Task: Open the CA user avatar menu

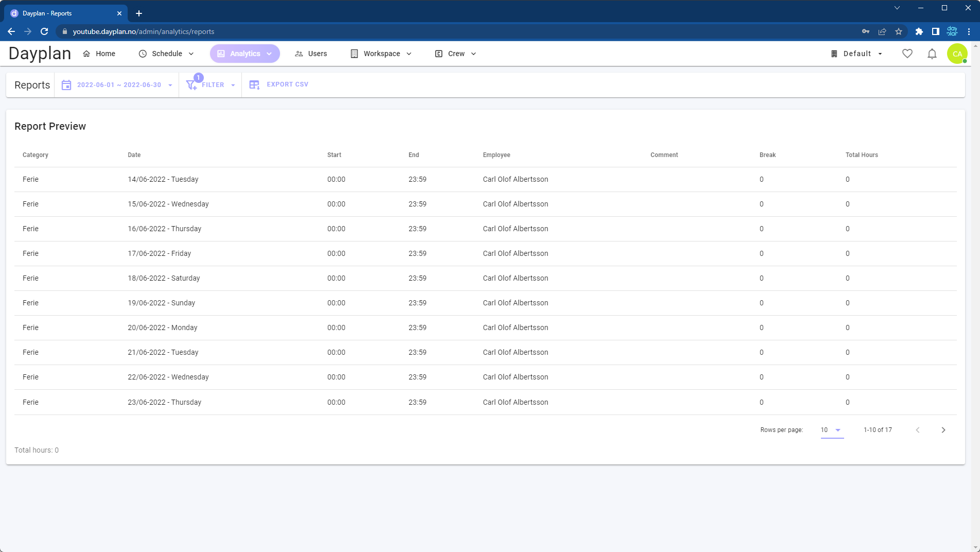Action: 957,54
